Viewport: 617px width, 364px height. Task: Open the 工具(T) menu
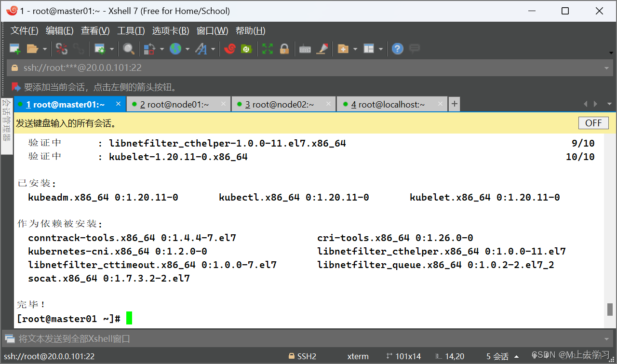coord(131,31)
